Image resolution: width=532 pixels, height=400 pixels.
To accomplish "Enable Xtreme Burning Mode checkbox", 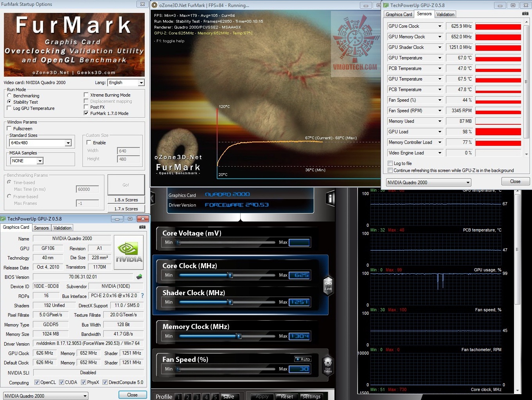I will (86, 95).
